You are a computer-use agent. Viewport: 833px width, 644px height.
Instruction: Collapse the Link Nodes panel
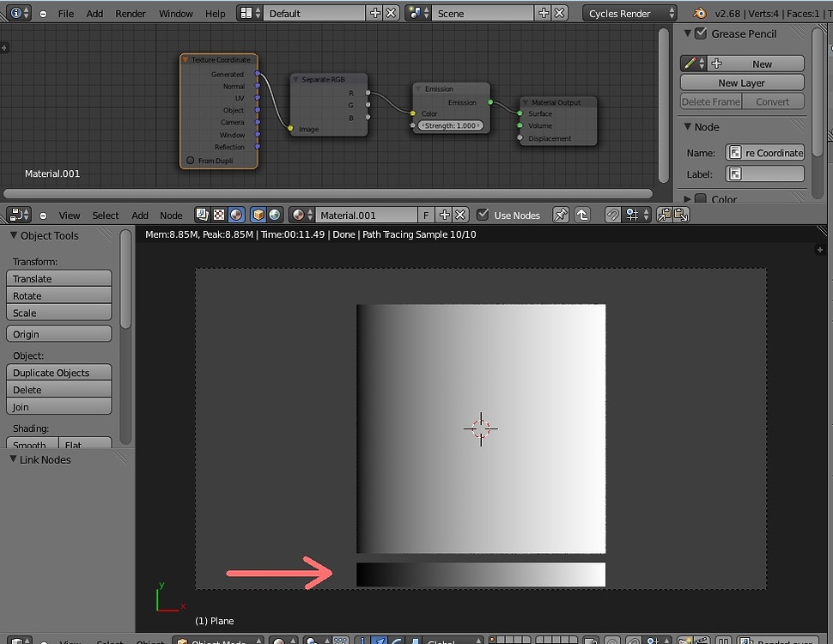click(13, 459)
